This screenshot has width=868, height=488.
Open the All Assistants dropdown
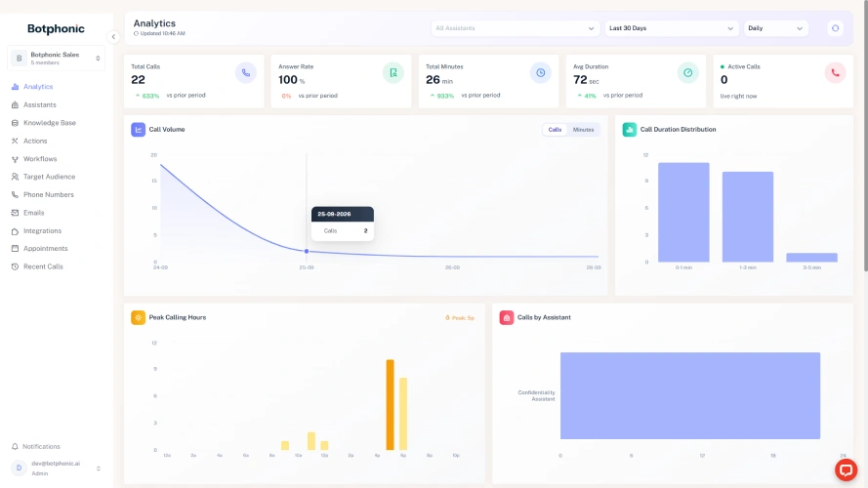(x=515, y=28)
